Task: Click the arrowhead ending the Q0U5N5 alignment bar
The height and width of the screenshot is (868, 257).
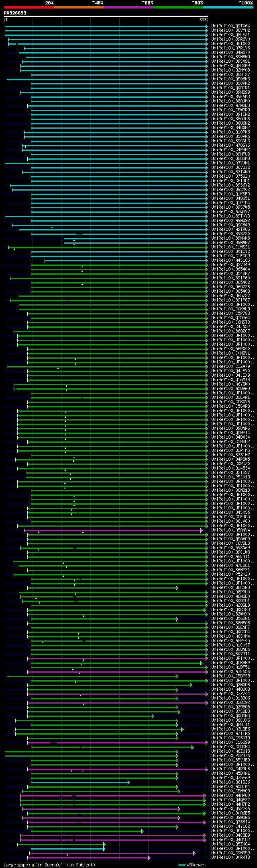Action: 153,716
